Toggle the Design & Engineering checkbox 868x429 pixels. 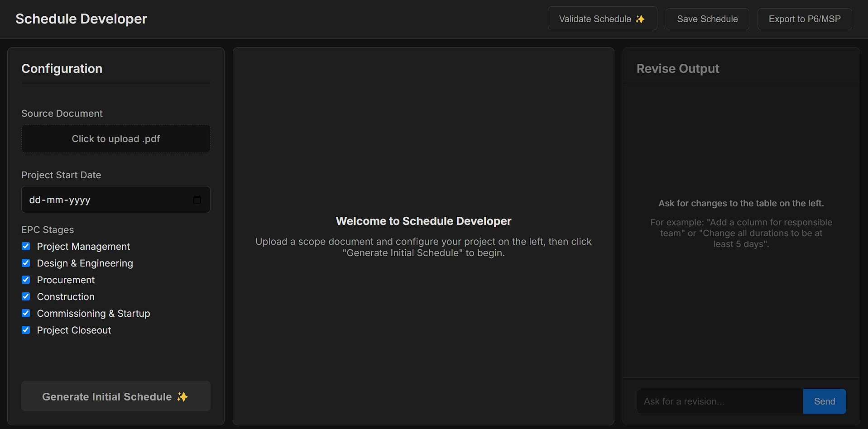[26, 263]
